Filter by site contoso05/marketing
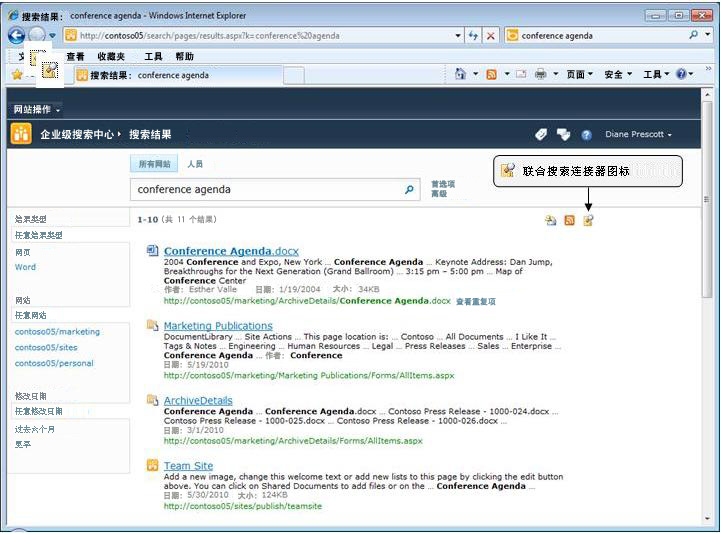The width and height of the screenshot is (721, 533). click(x=57, y=332)
